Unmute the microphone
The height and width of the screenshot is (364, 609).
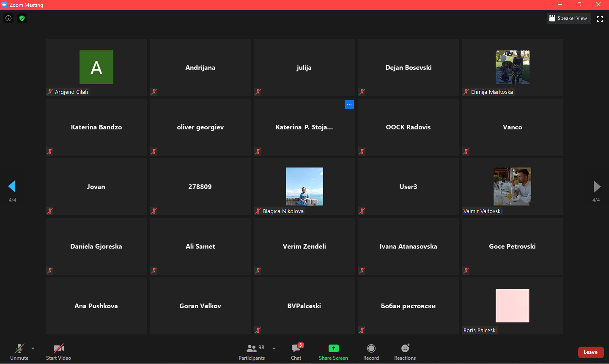pos(19,351)
